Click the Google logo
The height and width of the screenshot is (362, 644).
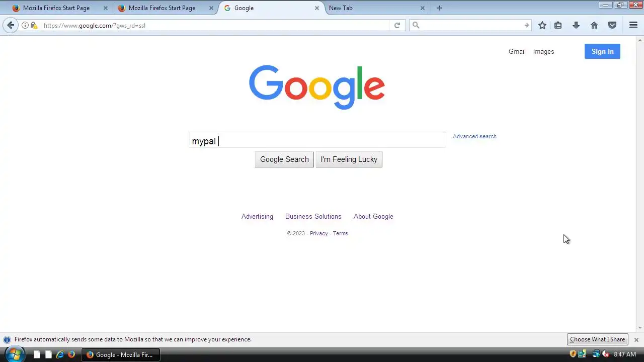pos(317,87)
